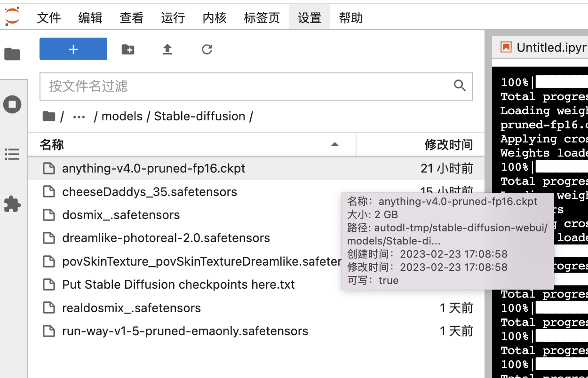Open the file browser sidebar folder icon
The height and width of the screenshot is (378, 588).
(x=12, y=54)
